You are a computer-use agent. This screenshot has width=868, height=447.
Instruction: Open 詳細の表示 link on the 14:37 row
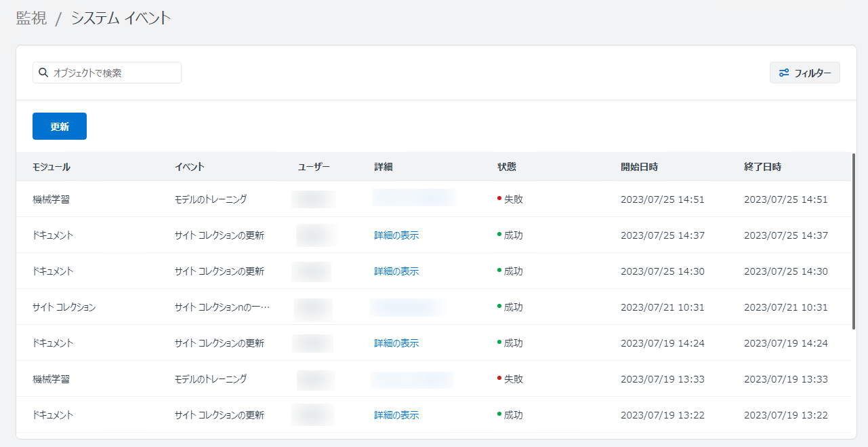pyautogui.click(x=396, y=235)
